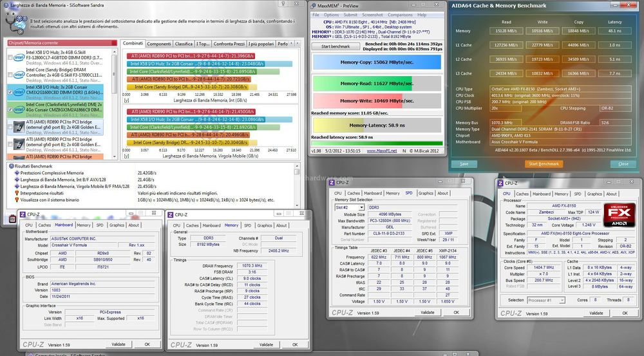Viewport: 644px width, 356px height.
Task: Click the calculator icon in Sandra's bottom toolbar
Action: (12, 220)
